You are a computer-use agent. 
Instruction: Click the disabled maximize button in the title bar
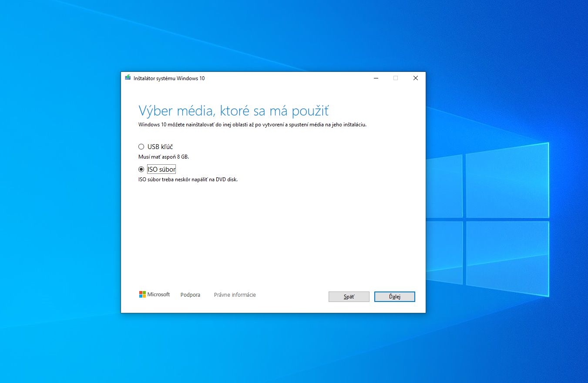[x=396, y=78]
